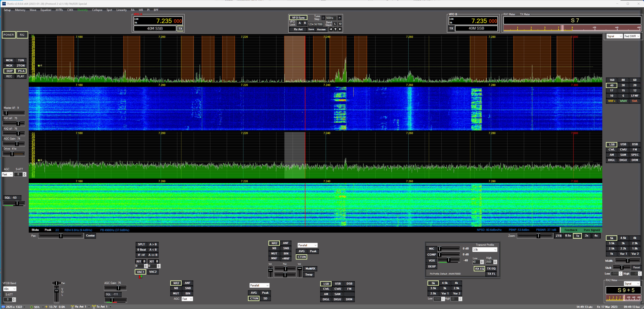
Task: Click the TX button beside VFO B 40M SSB
Action: click(451, 28)
